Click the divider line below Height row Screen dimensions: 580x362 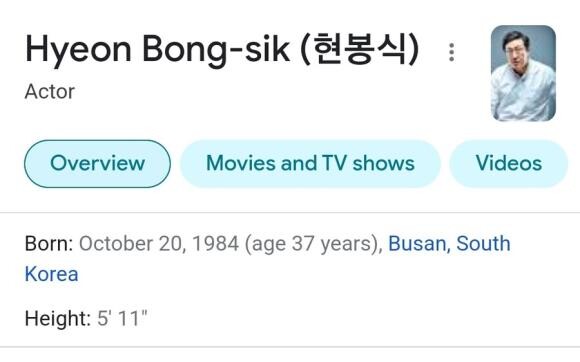pyautogui.click(x=290, y=347)
